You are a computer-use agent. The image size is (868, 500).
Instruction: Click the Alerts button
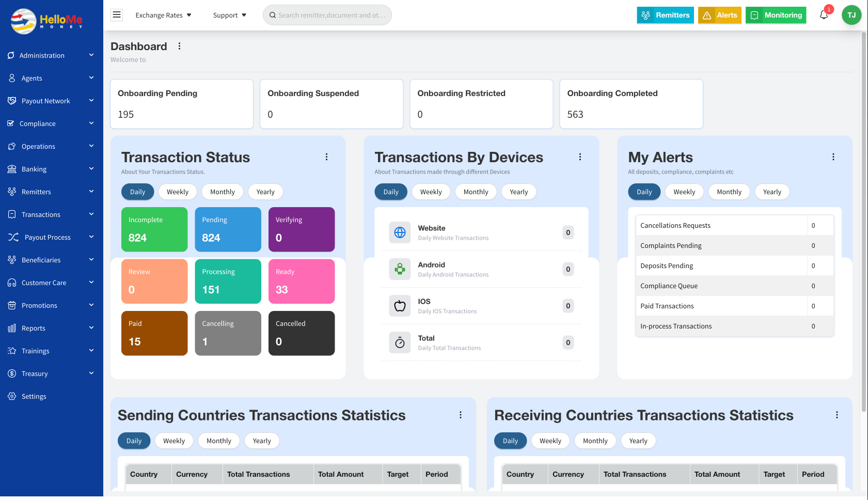point(719,15)
